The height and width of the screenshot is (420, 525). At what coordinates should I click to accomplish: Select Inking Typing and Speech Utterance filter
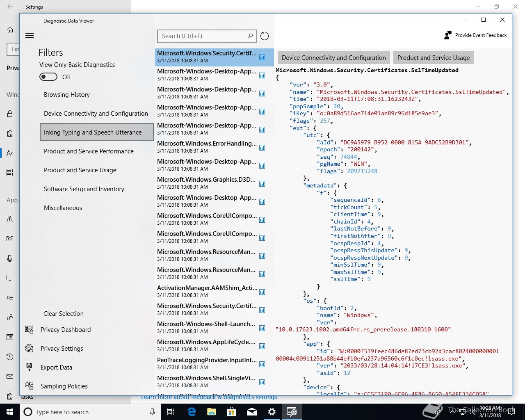(97, 132)
